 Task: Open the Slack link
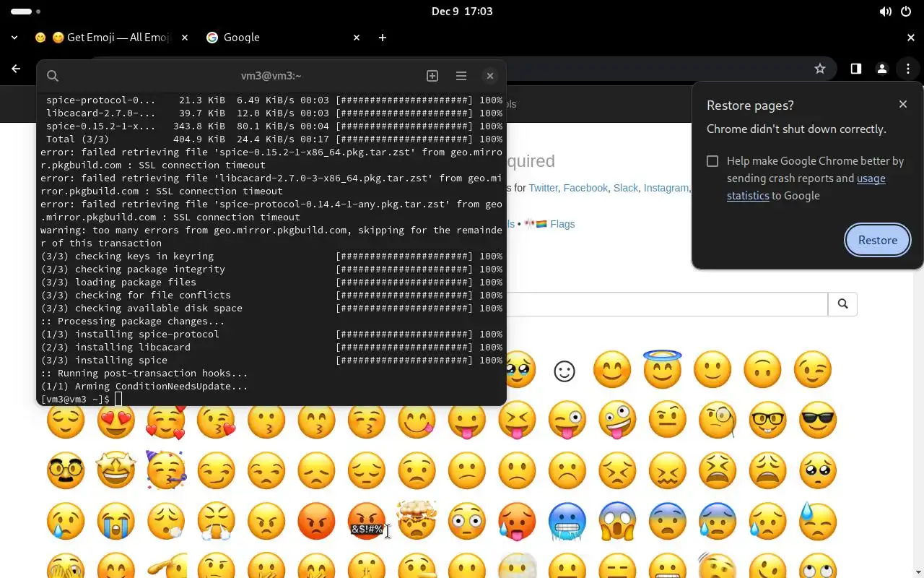(x=626, y=188)
